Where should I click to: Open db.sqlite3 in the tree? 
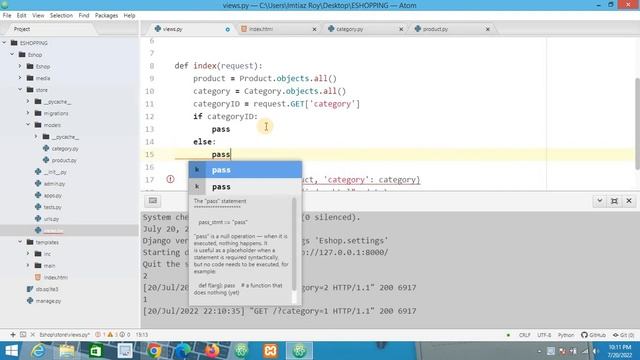point(47,289)
